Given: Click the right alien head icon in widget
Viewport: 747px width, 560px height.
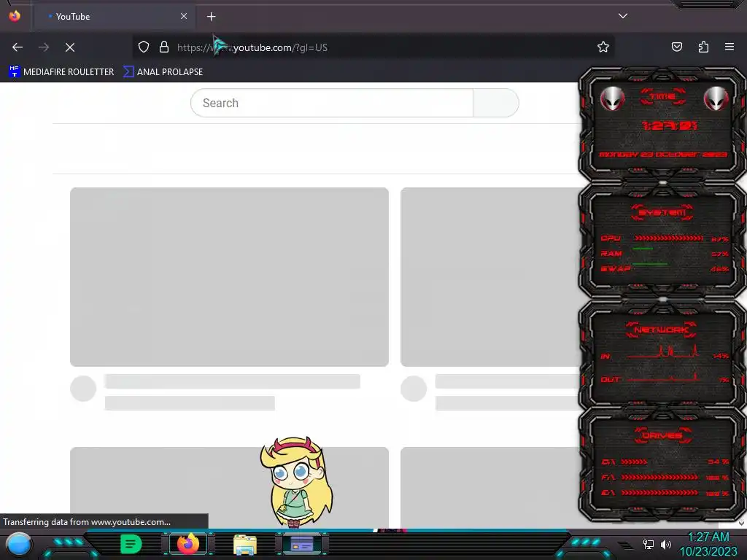Looking at the screenshot, I should [716, 99].
